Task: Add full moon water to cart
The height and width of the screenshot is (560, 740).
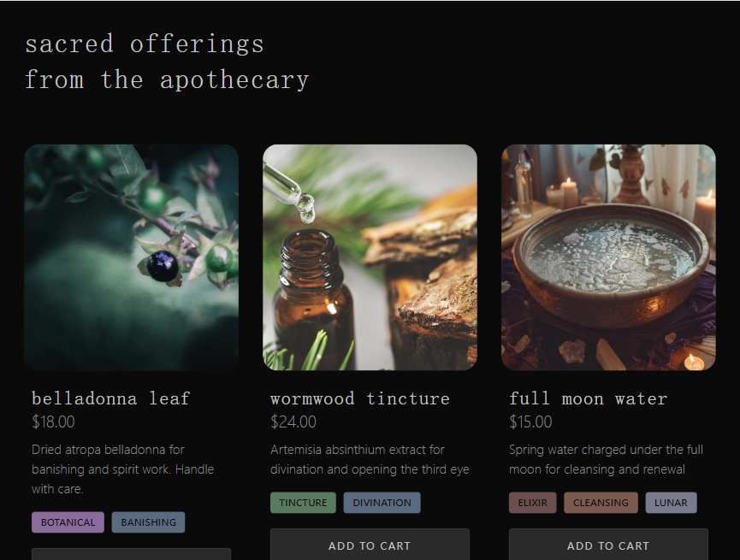Action: pyautogui.click(x=608, y=545)
